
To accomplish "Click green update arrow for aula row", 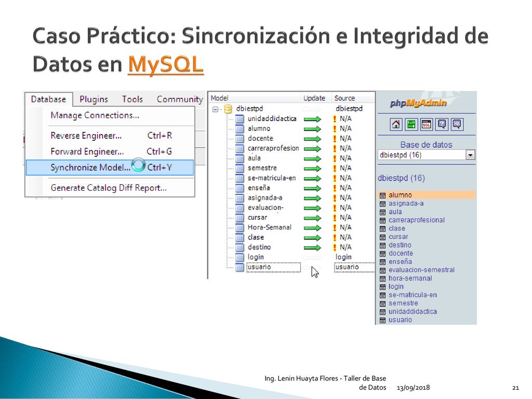I will tap(312, 158).
